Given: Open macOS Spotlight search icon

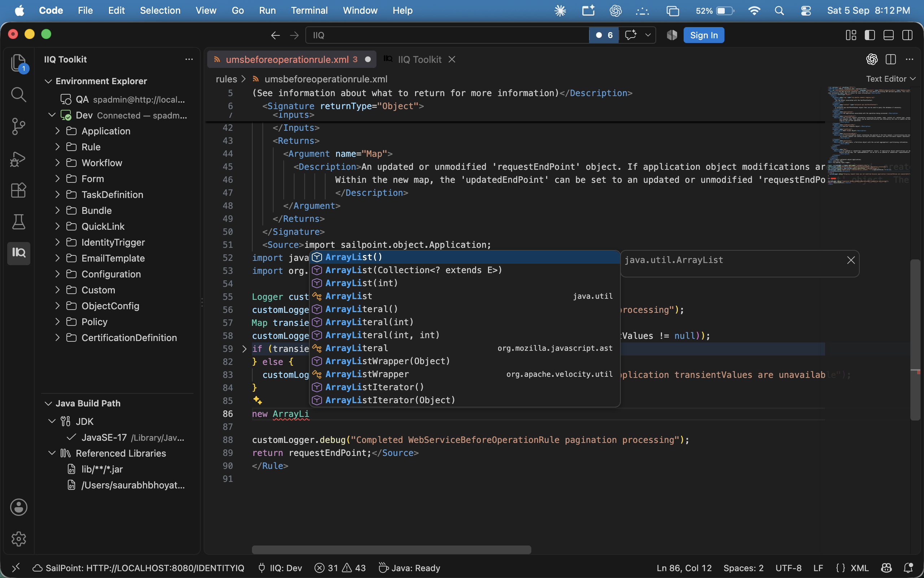Looking at the screenshot, I should (780, 10).
